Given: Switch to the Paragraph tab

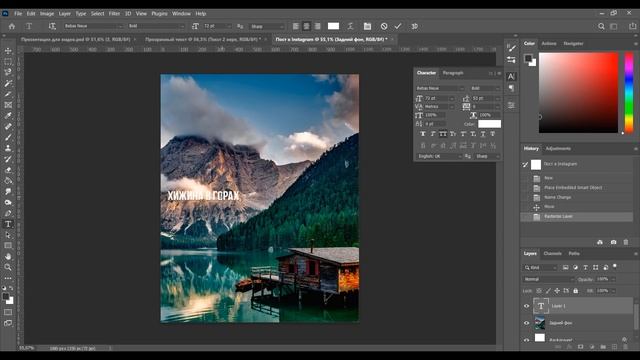Looking at the screenshot, I should point(453,73).
